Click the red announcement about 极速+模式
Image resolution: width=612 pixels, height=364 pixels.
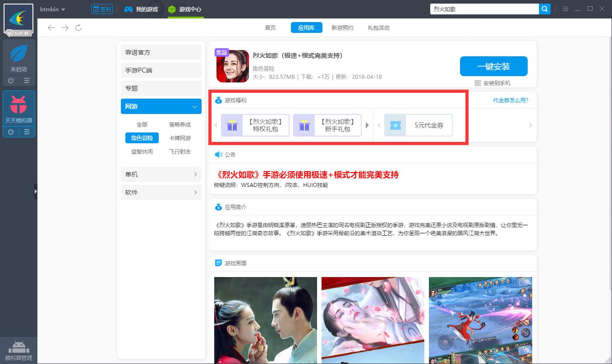click(306, 175)
